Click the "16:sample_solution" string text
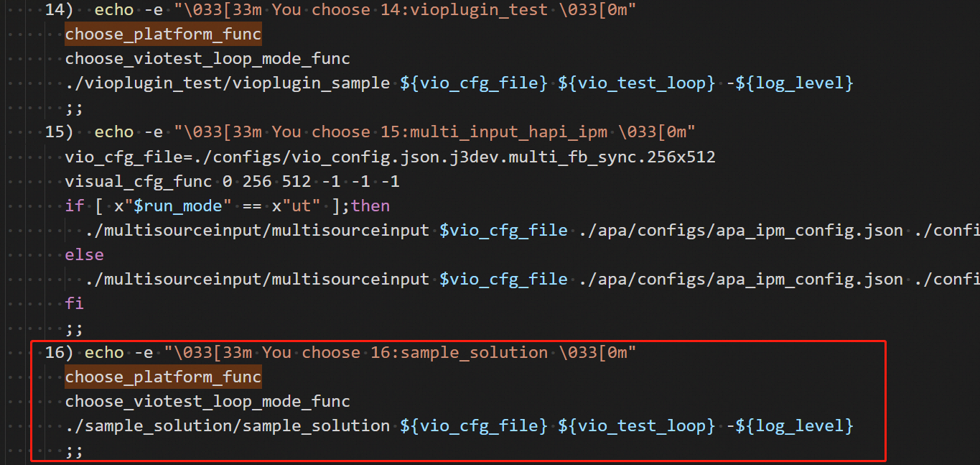Viewport: 980px width, 465px height. pos(459,352)
